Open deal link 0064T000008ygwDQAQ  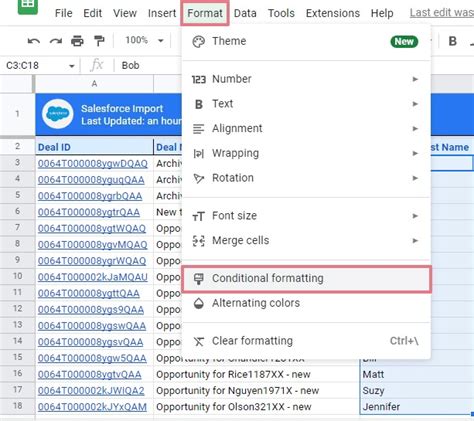[x=93, y=163]
